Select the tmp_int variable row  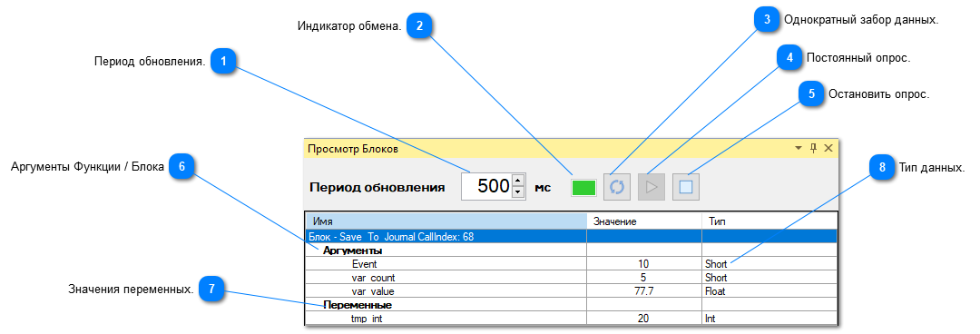coord(572,319)
